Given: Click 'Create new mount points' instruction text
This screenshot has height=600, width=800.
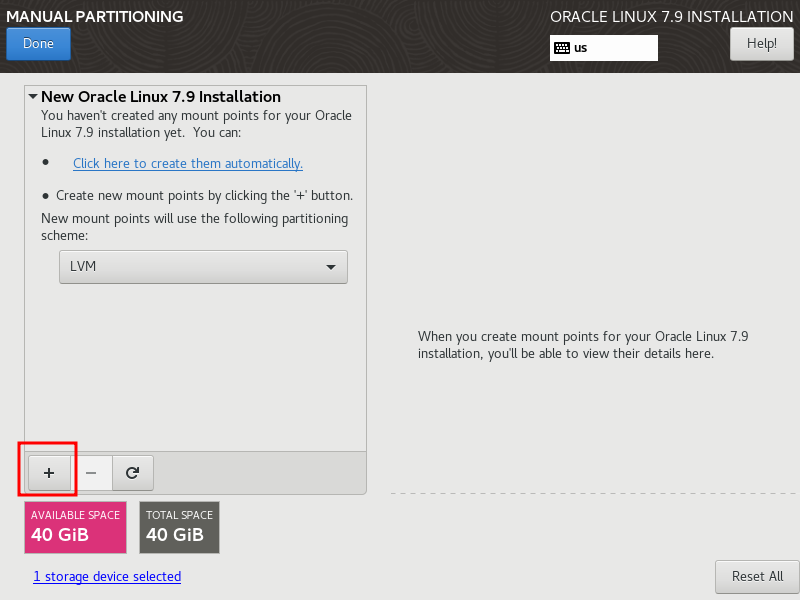Looking at the screenshot, I should point(205,196).
